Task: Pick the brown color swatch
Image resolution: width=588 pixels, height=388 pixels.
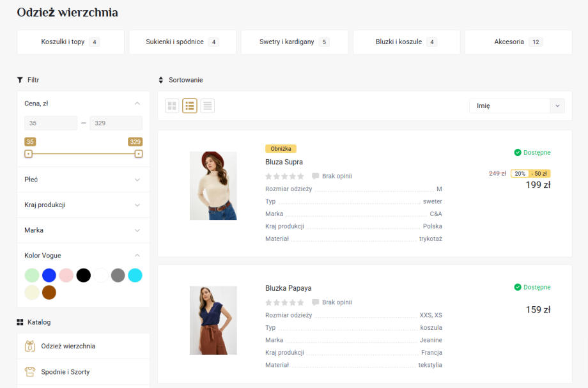Action: (49, 293)
